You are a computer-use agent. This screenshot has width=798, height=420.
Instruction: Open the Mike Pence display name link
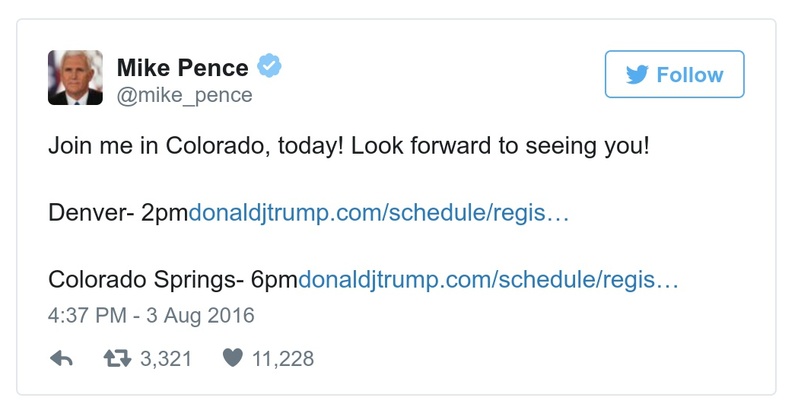[x=182, y=68]
